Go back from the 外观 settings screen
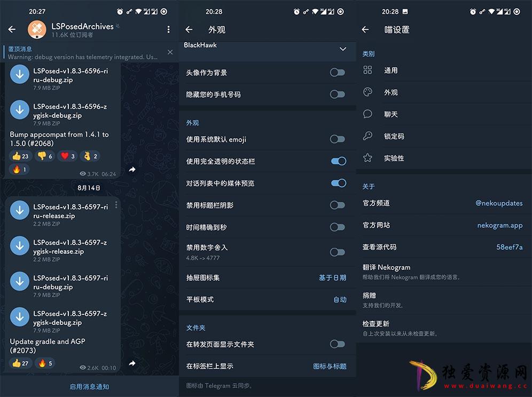Image resolution: width=532 pixels, height=397 pixels. click(189, 29)
